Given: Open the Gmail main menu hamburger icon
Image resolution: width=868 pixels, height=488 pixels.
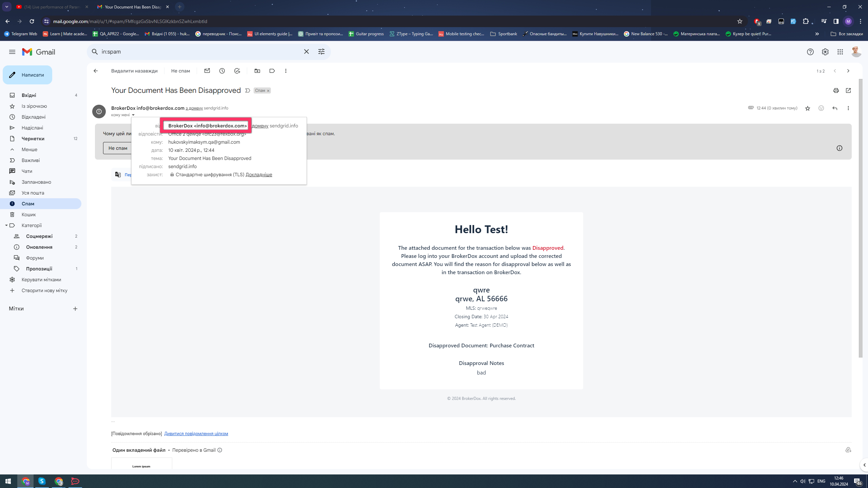Looking at the screenshot, I should [12, 52].
